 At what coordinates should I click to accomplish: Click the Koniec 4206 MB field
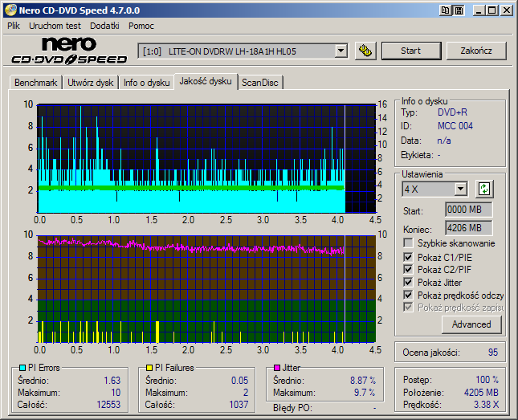click(x=468, y=228)
